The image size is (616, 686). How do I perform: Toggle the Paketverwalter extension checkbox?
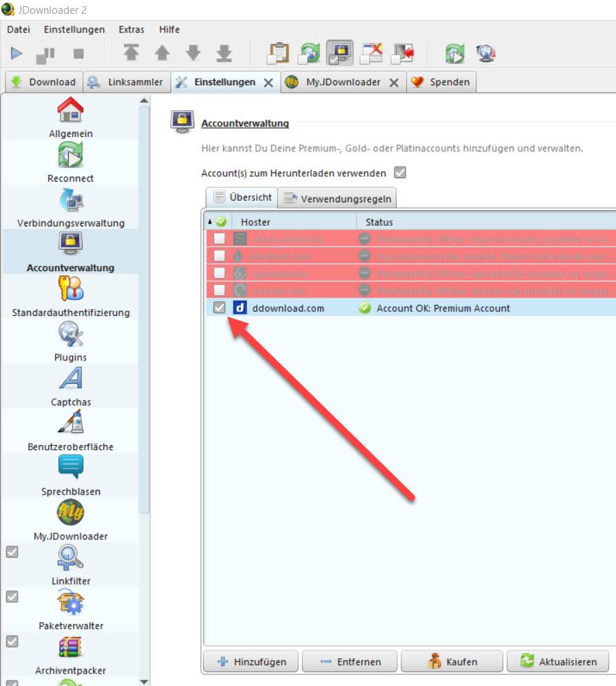(x=12, y=597)
